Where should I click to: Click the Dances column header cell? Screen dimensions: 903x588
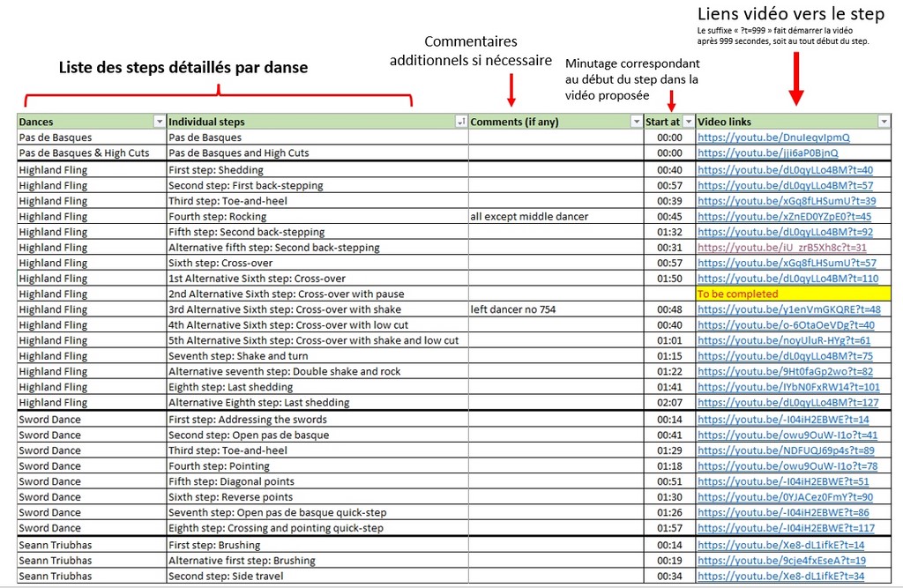pyautogui.click(x=84, y=122)
